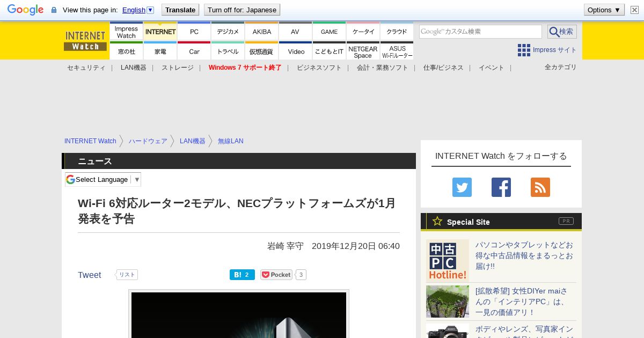Image resolution: width=644 pixels, height=338 pixels.
Task: Expand the Options menu
Action: coord(604,10)
